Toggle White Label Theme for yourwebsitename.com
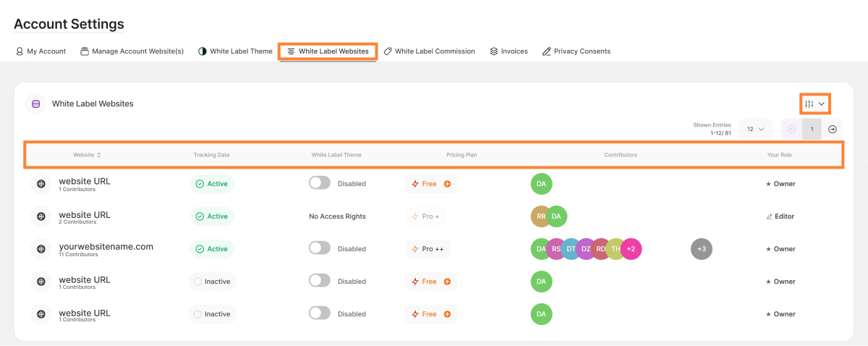Viewport: 868px width, 346px height. tap(319, 249)
